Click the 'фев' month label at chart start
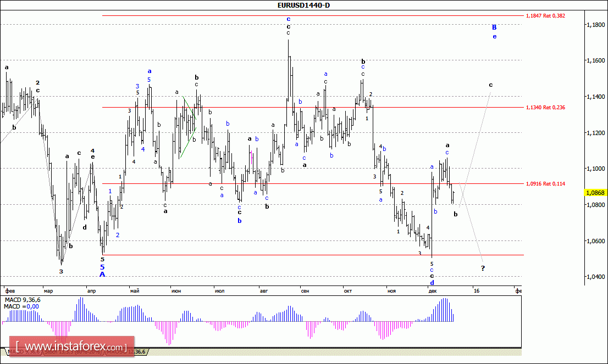The width and height of the screenshot is (608, 364). [10, 291]
